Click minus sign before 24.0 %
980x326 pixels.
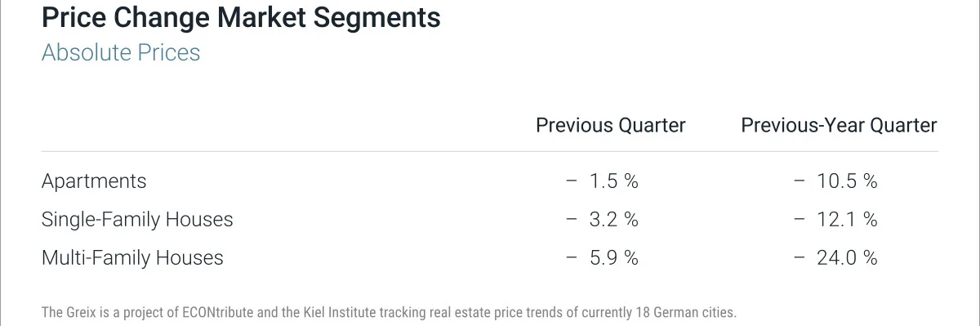coord(799,258)
